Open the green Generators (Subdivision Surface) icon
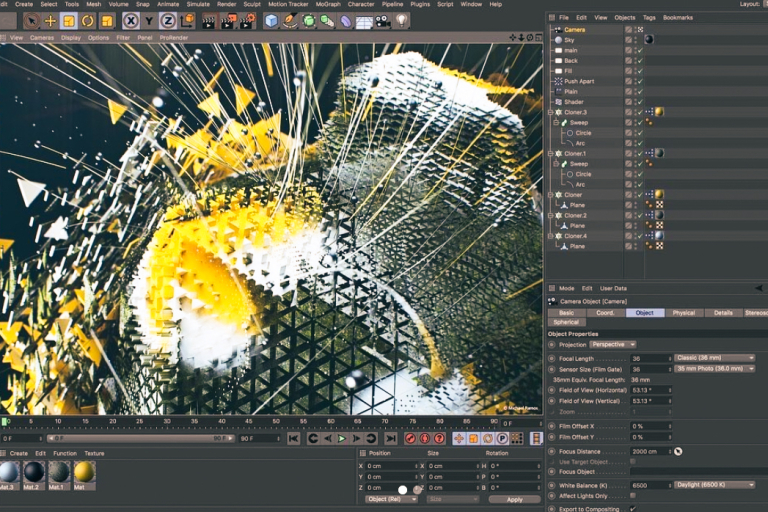Screen dimensions: 768x512 [x=309, y=21]
